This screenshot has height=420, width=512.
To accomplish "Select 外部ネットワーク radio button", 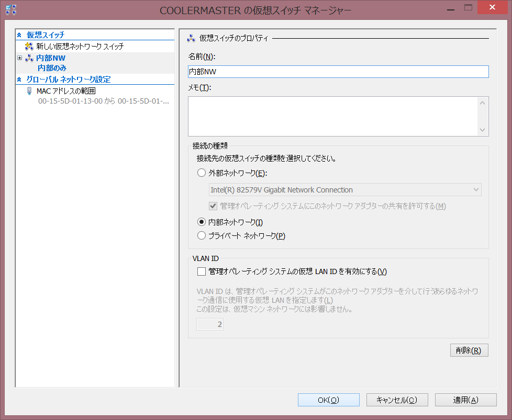I will point(202,173).
